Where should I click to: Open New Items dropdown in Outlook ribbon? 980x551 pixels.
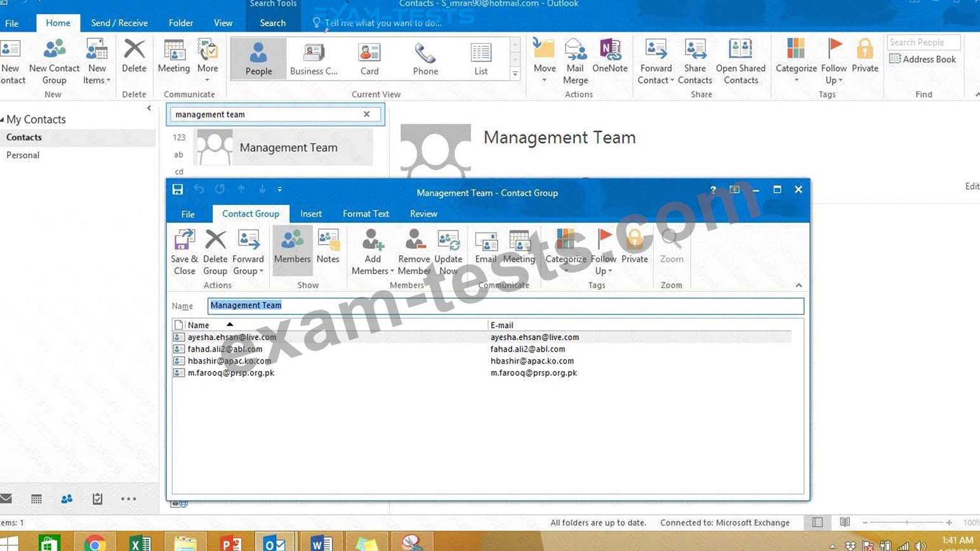pos(96,62)
